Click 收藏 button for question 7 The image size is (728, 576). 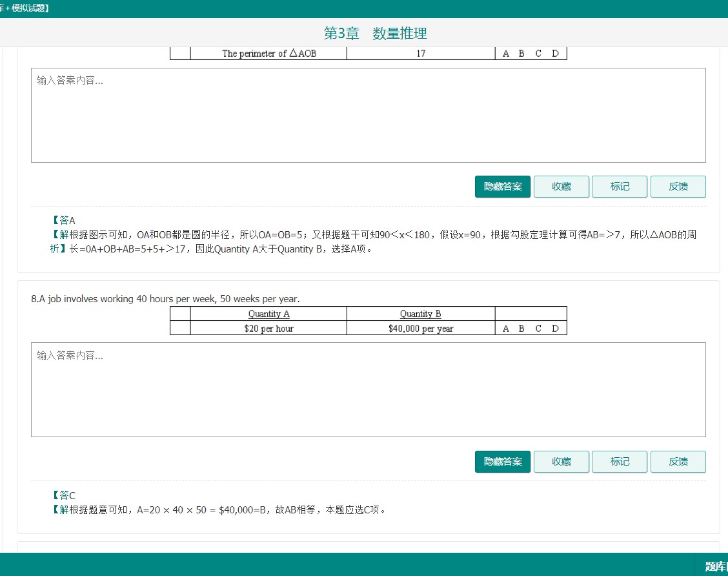tap(561, 187)
